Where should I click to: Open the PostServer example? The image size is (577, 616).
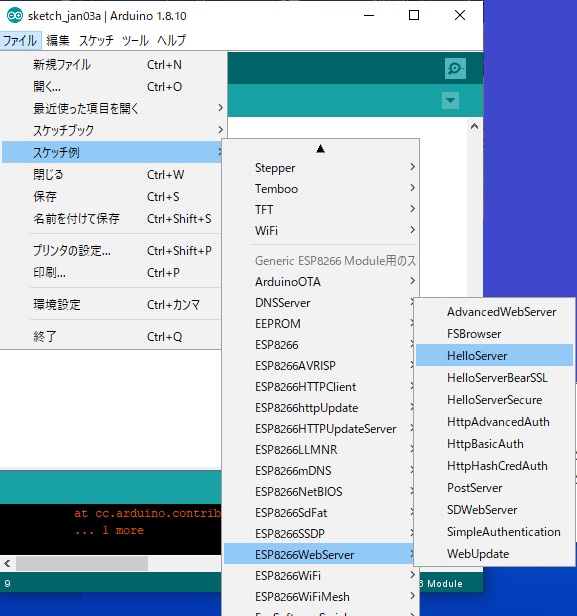(x=495, y=488)
